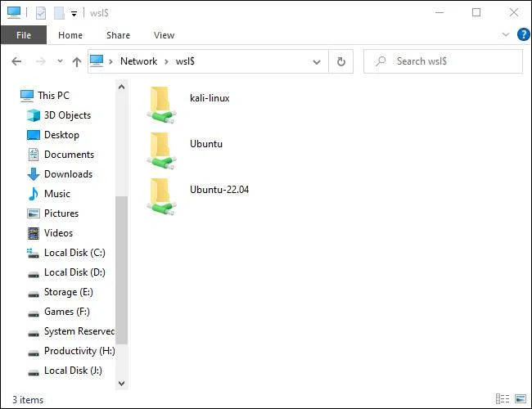532x409 pixels.
Task: Open the Ubuntu-22.04 network folder icon
Action: point(161,196)
